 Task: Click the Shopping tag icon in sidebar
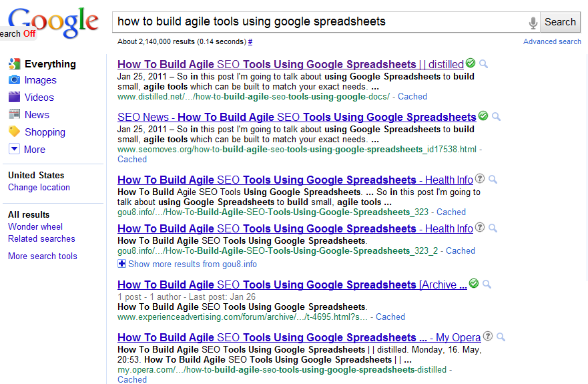pos(14,132)
